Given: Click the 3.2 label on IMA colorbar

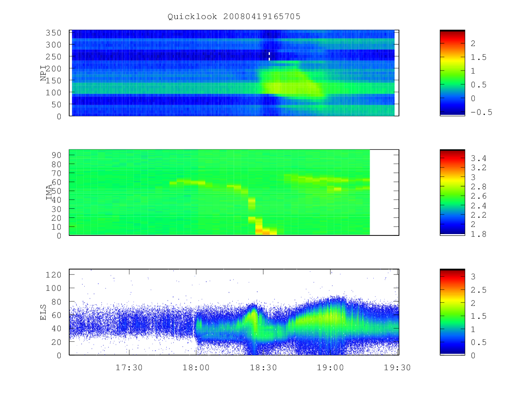Looking at the screenshot, I should click(x=478, y=168).
